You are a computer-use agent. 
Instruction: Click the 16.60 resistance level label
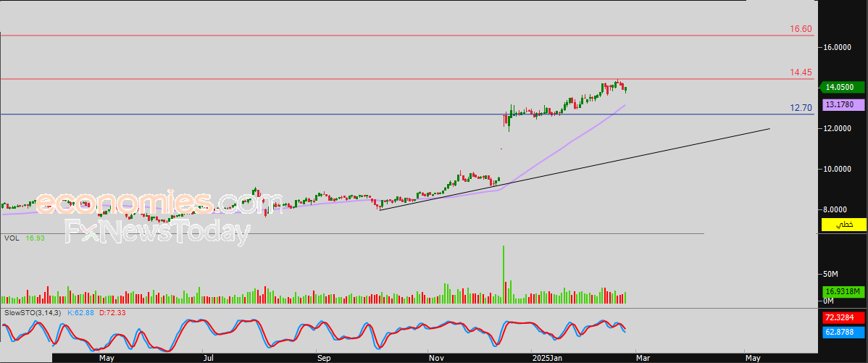click(x=801, y=29)
